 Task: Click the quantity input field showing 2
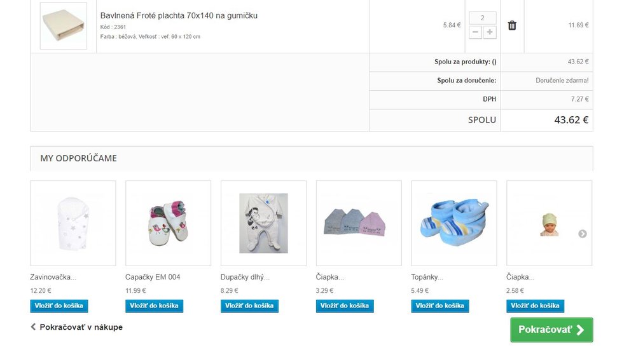tap(482, 18)
